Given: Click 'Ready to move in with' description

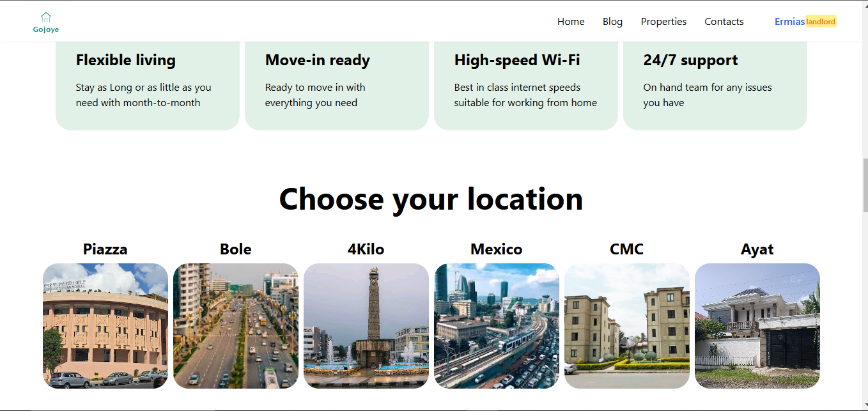Looking at the screenshot, I should tap(315, 95).
